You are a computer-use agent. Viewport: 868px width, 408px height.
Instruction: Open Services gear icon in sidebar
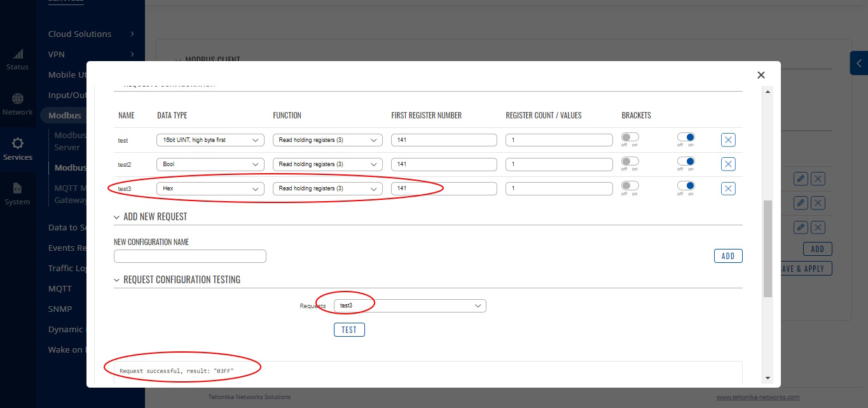point(17,143)
